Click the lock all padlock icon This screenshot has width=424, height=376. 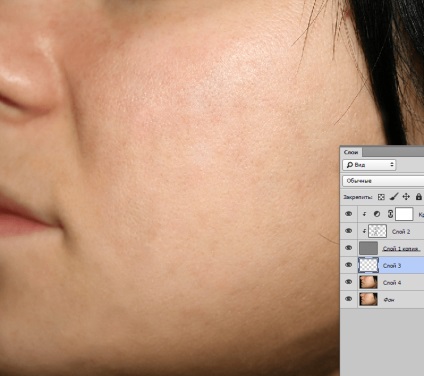419,197
